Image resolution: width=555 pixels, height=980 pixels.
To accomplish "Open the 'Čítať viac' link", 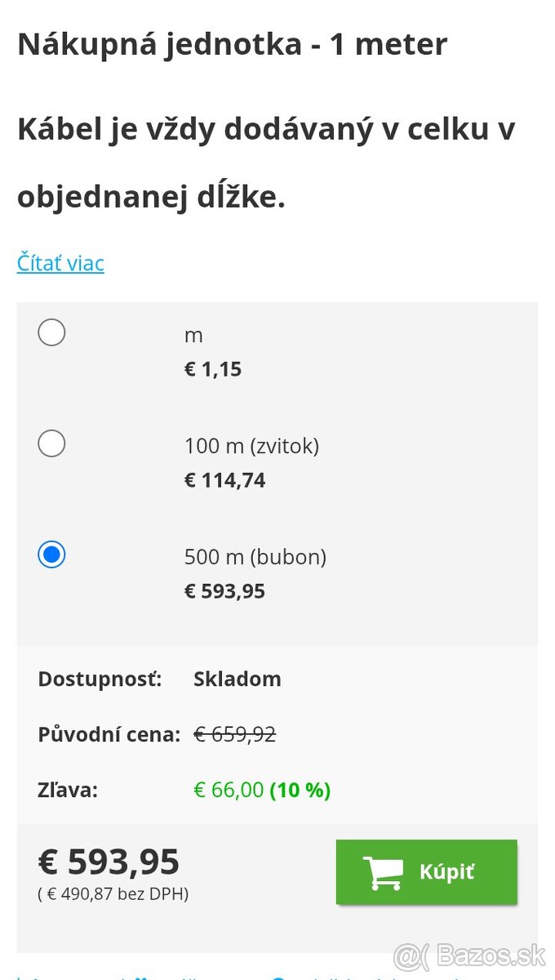I will coord(60,263).
